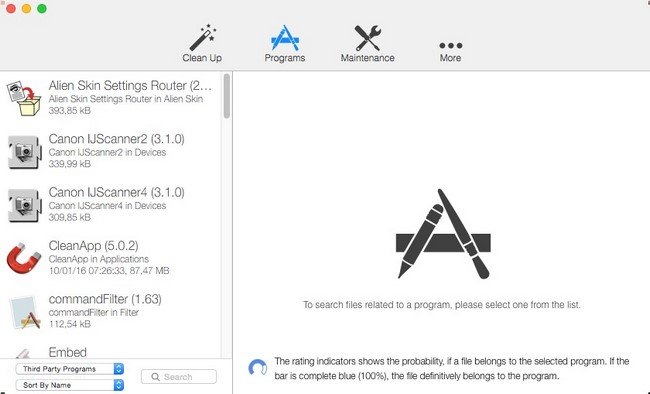Click the CleanApp red magnet icon
650x394 pixels.
24,258
